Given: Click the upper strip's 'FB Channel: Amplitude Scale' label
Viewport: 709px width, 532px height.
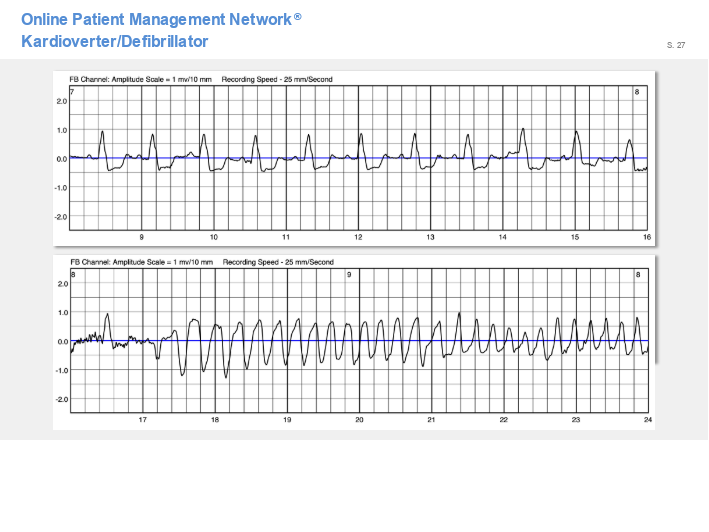Looking at the screenshot, I should click(x=140, y=78).
